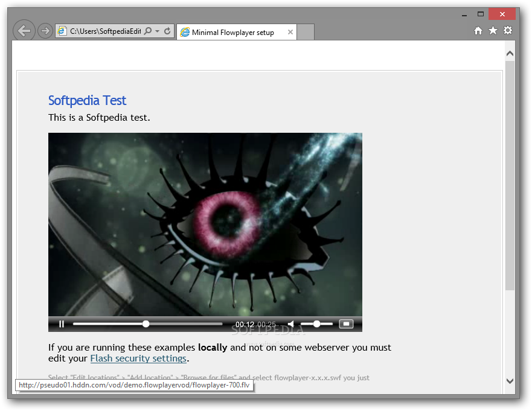Click the scrollbar down arrow
This screenshot has width=532, height=411.
tap(510, 381)
